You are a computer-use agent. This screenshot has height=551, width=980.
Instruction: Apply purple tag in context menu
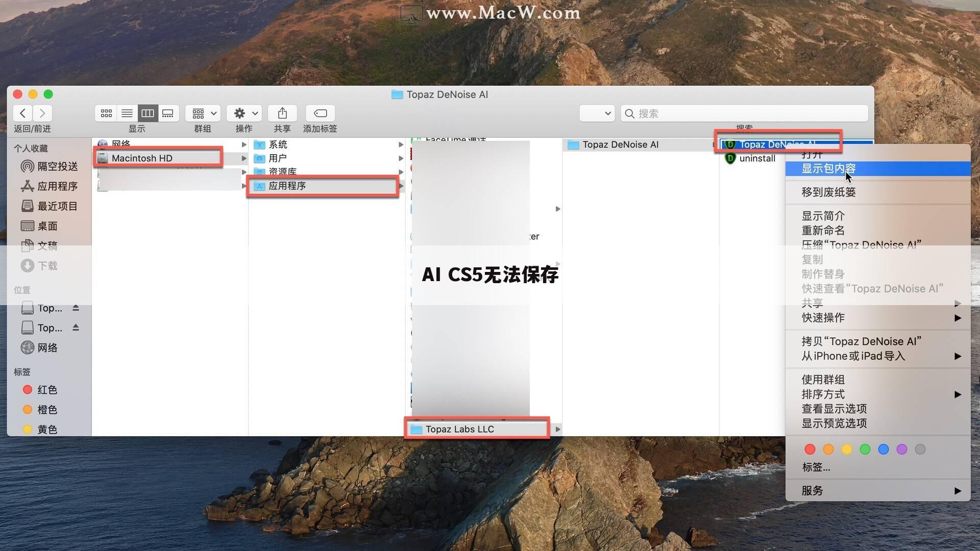901,449
